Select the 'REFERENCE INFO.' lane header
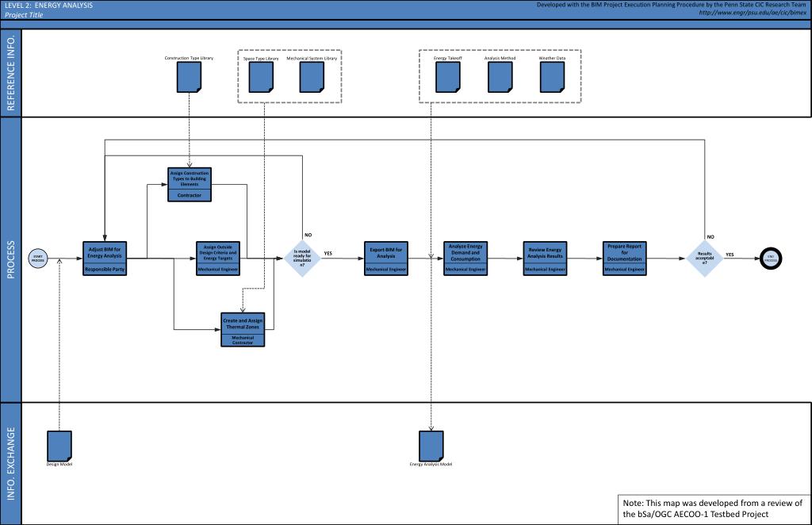The height and width of the screenshot is (525, 812). pos(11,73)
